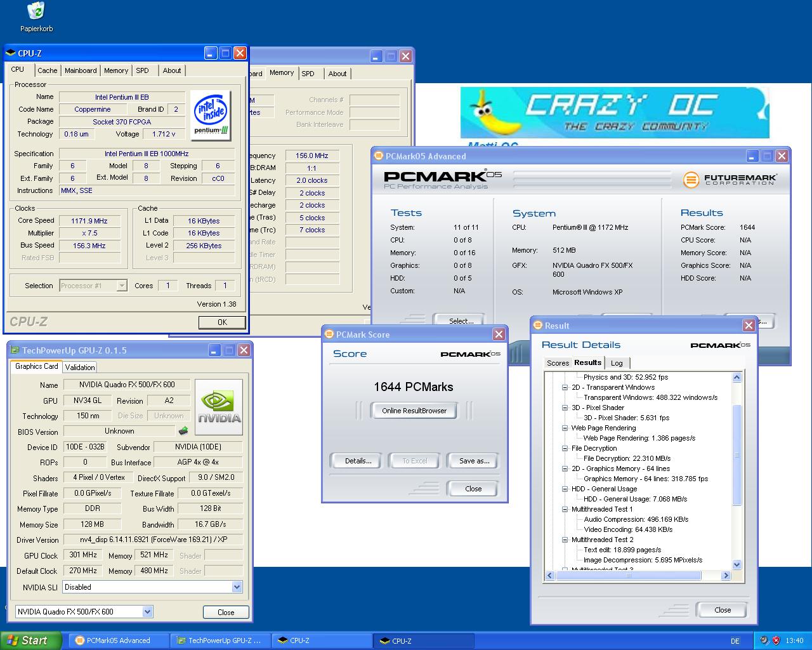Collapse the File Decryption node
Screen dimensions: 812x650
pyautogui.click(x=565, y=448)
